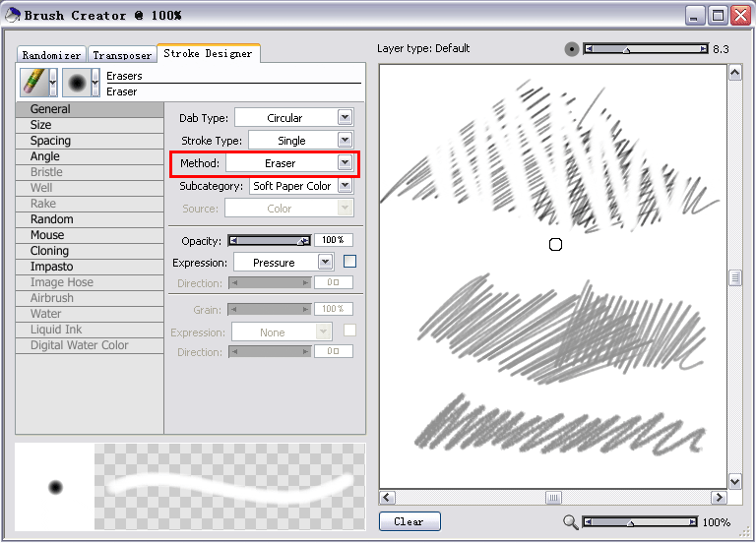The image size is (756, 543).
Task: Click the Erasers brush category icon
Action: 33,83
